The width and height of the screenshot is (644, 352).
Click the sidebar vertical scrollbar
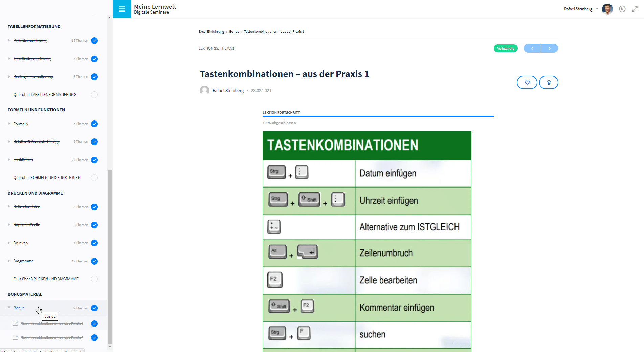click(110, 257)
